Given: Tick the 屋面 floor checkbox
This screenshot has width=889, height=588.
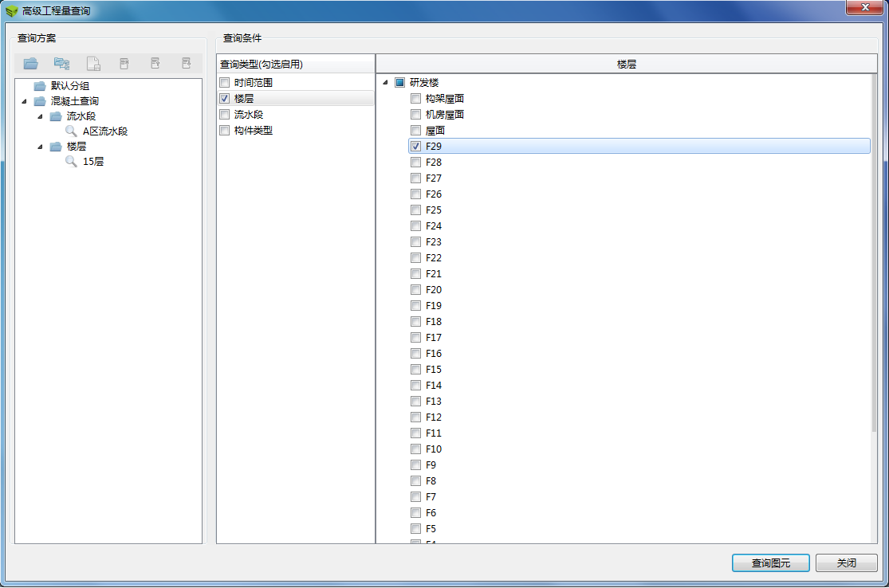Looking at the screenshot, I should 415,131.
